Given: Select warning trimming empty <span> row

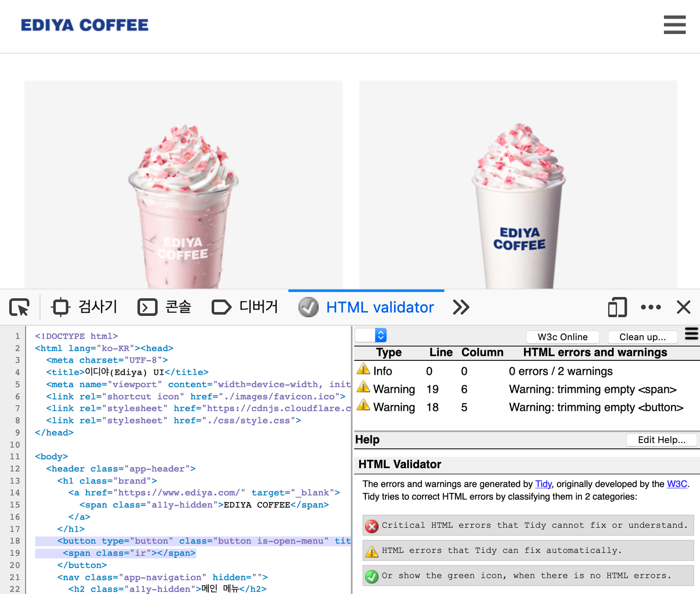Looking at the screenshot, I should coord(527,389).
